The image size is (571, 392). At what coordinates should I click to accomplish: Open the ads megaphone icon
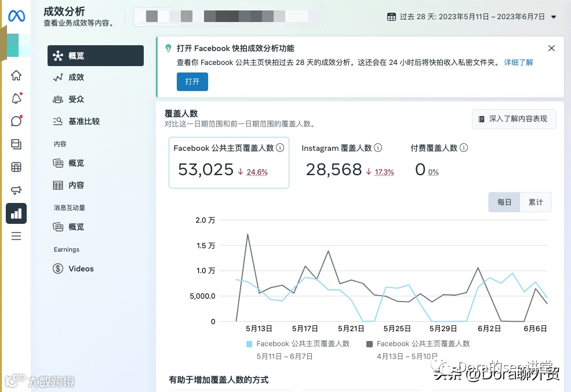coord(16,190)
